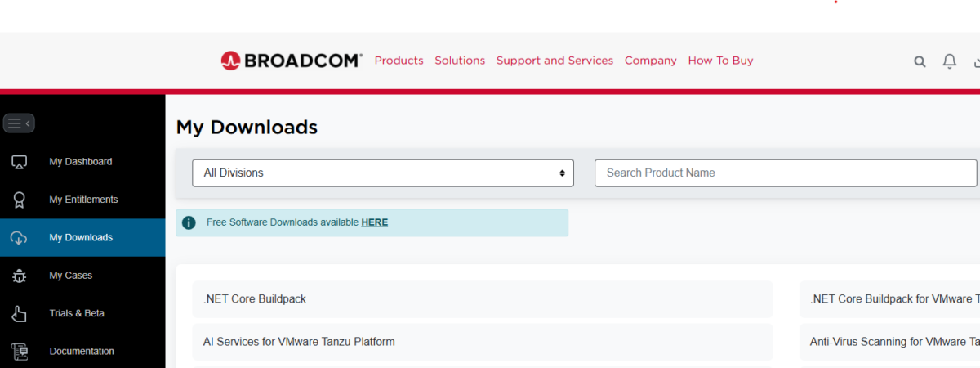Open the Company menu

[650, 61]
